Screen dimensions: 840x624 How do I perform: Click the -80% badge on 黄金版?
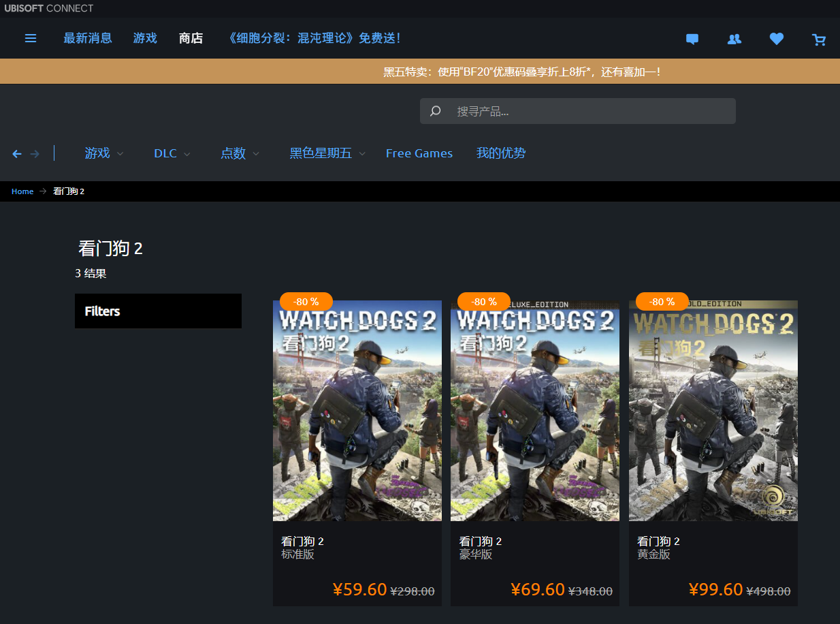coord(662,301)
